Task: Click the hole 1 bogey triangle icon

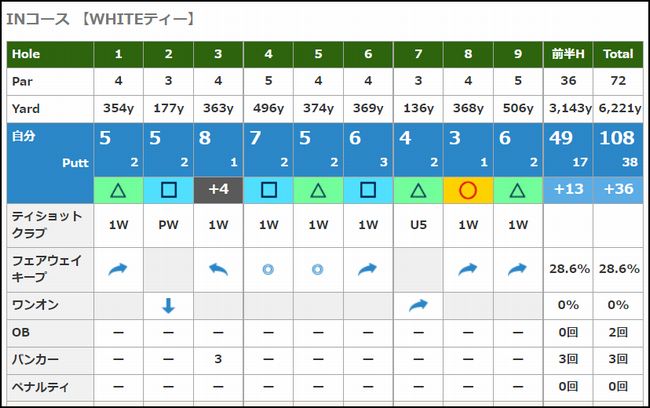Action: pyautogui.click(x=119, y=189)
